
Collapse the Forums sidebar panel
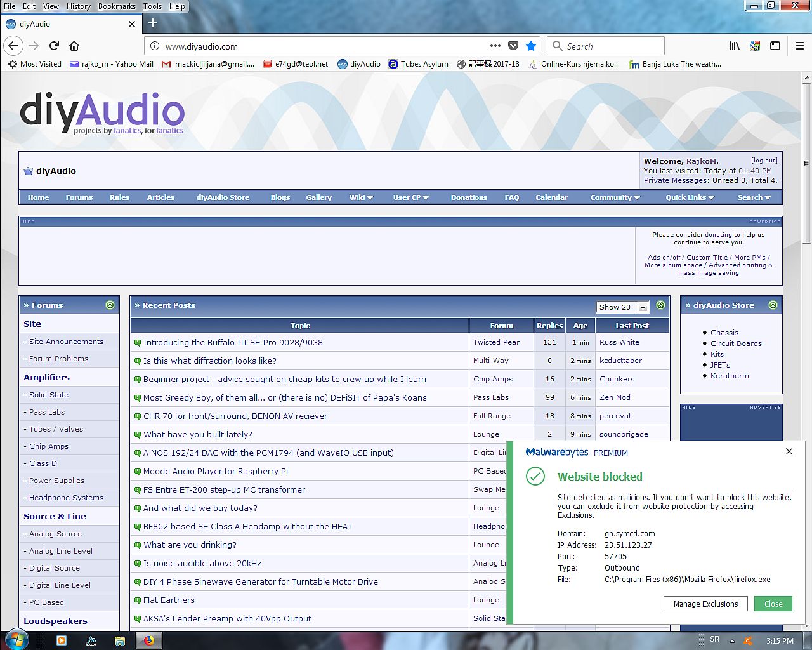pyautogui.click(x=110, y=305)
